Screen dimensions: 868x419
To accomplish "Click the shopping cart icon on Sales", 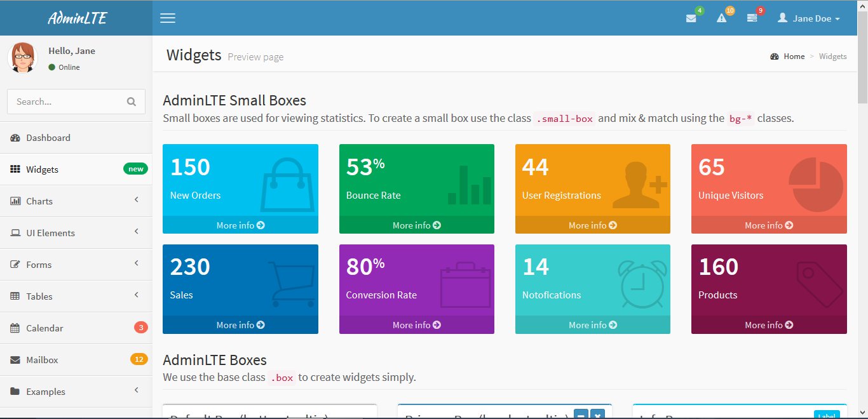I will pyautogui.click(x=292, y=284).
